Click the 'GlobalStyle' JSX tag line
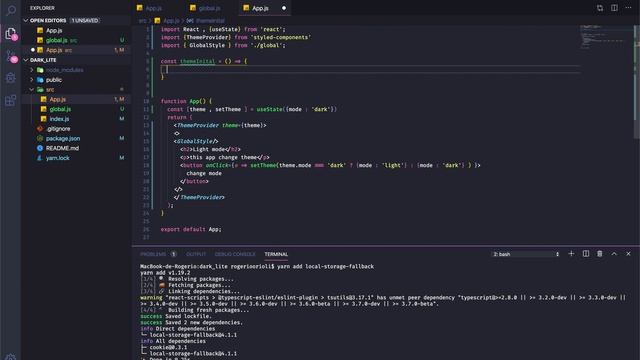640x360 pixels. (x=196, y=141)
